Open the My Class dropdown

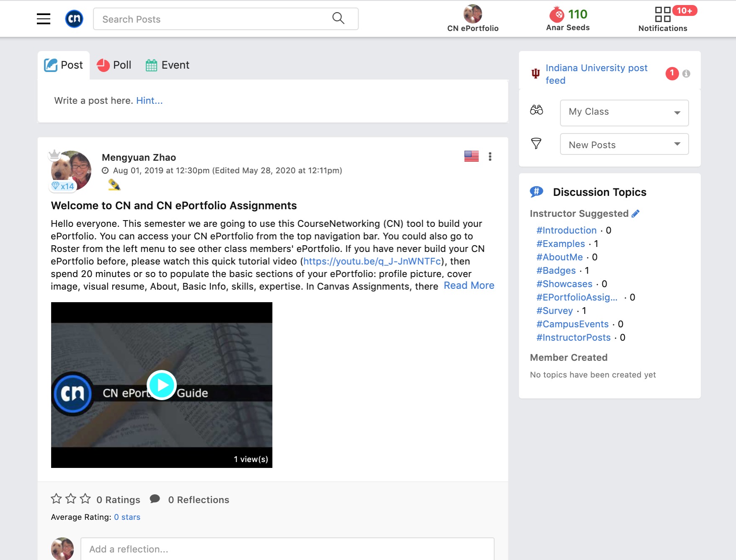click(624, 113)
